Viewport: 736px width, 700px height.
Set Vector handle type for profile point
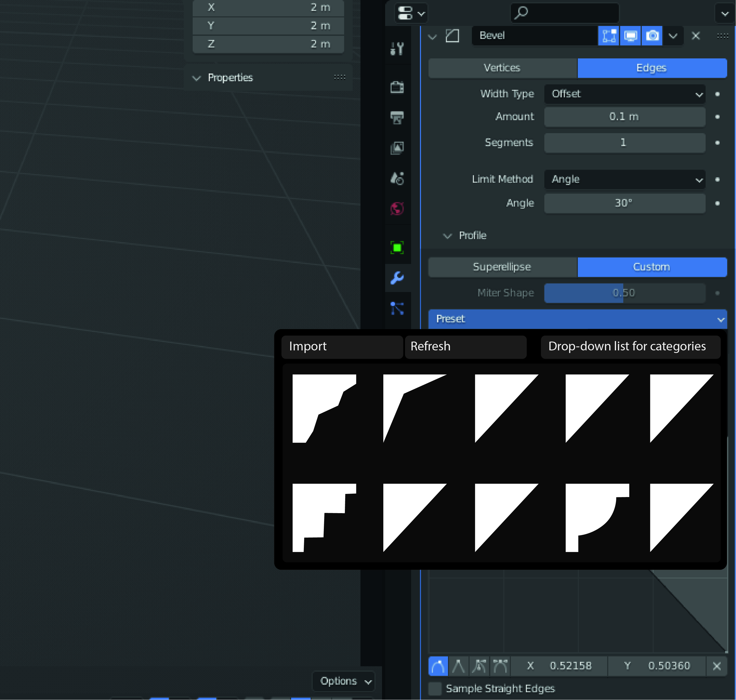click(459, 666)
